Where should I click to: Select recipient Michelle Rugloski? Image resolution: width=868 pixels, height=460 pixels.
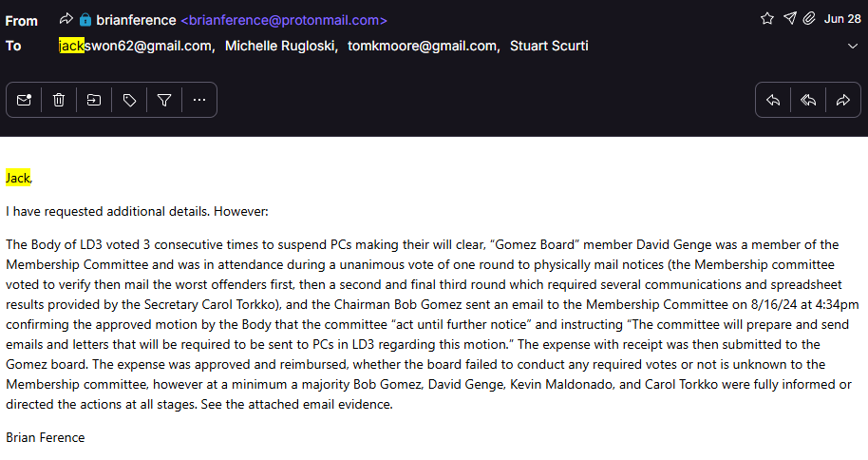pyautogui.click(x=280, y=46)
